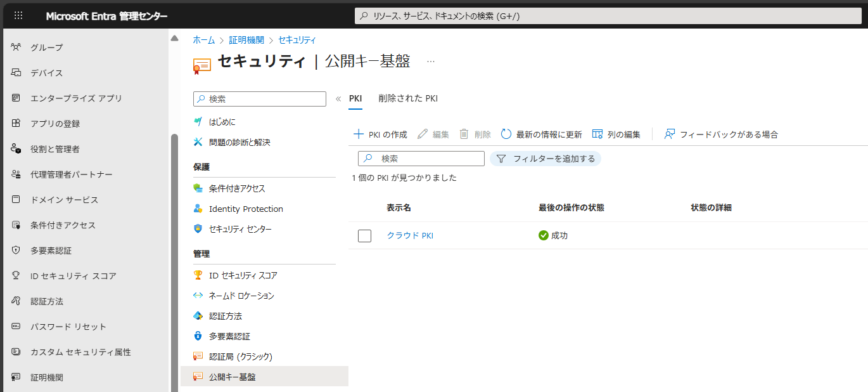Click the left navigation scrollbar up arrow
This screenshot has height=392, width=868.
(174, 39)
